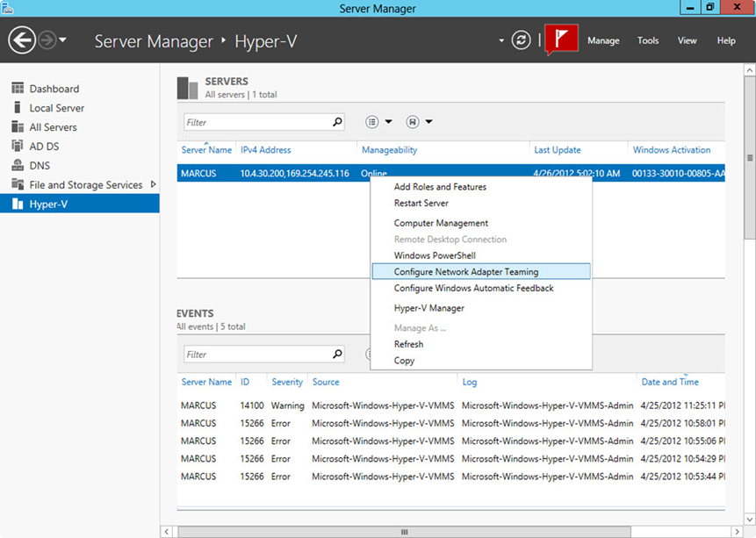Viewport: 756px width, 538px height.
Task: Click the All Servers icon in the sidebar
Action: pos(18,126)
